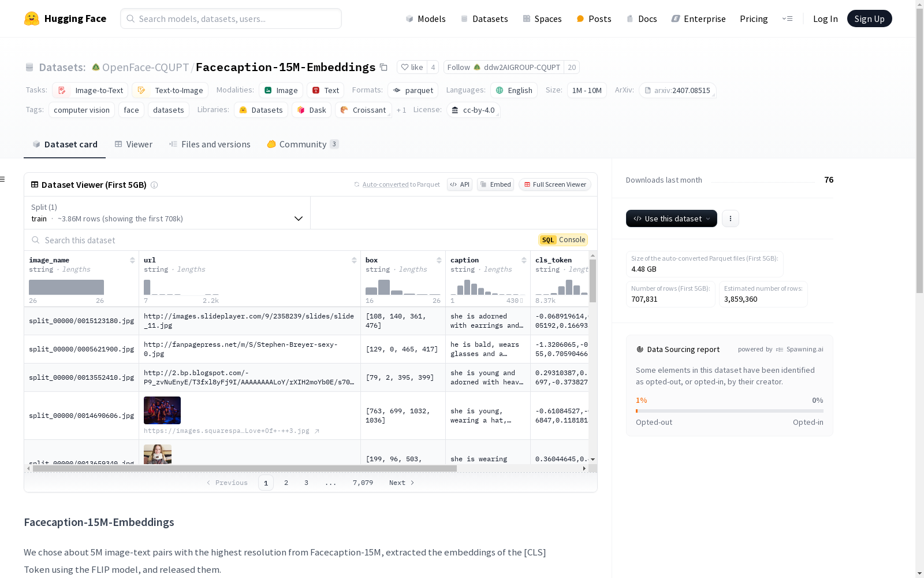This screenshot has width=924, height=578.
Task: Go to Models in the top navigation
Action: click(x=426, y=18)
